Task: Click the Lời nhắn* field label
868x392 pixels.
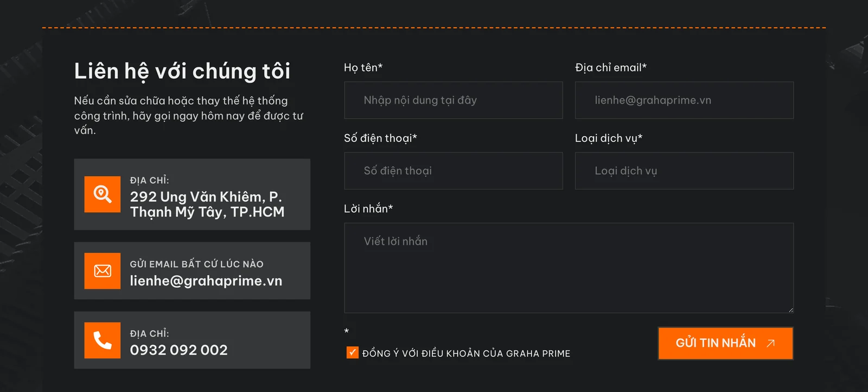Action: point(368,209)
